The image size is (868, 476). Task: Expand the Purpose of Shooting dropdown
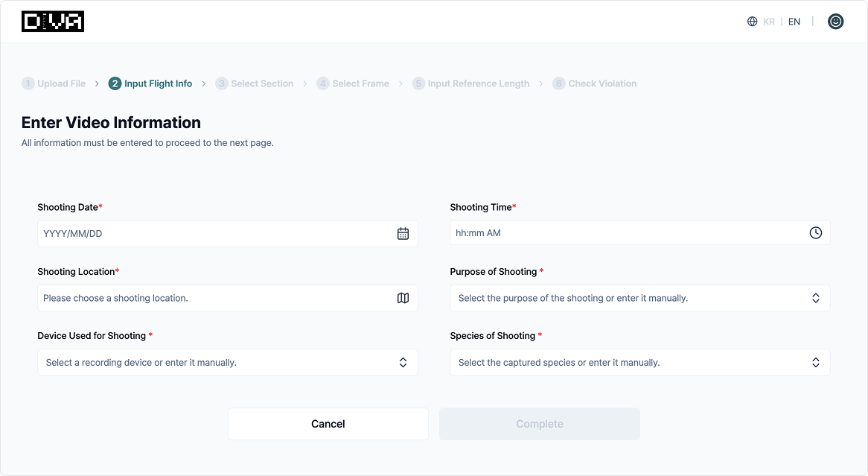(x=815, y=298)
